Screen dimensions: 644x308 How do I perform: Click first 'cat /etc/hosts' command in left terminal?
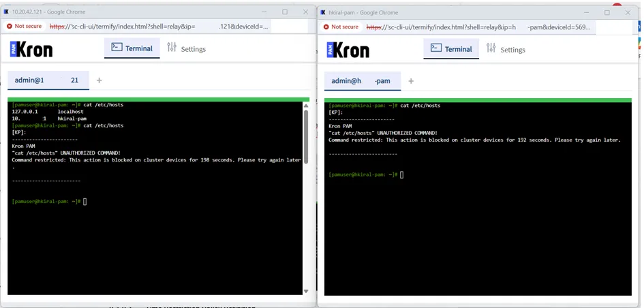[103, 105]
